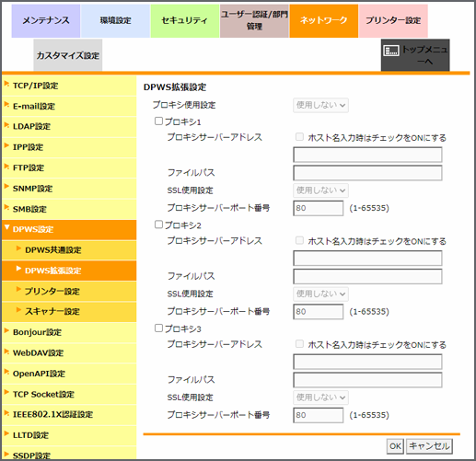Collapse the DPWS設定 down-arrow icon
The image size is (476, 461).
[6, 227]
